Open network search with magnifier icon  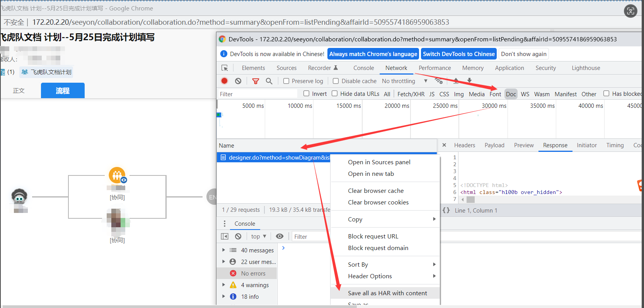click(269, 81)
